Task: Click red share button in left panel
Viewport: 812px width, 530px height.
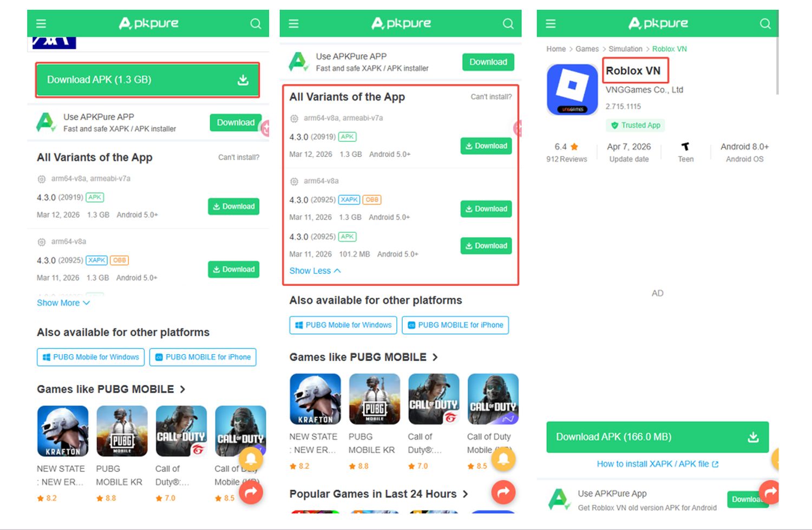Action: point(251,492)
